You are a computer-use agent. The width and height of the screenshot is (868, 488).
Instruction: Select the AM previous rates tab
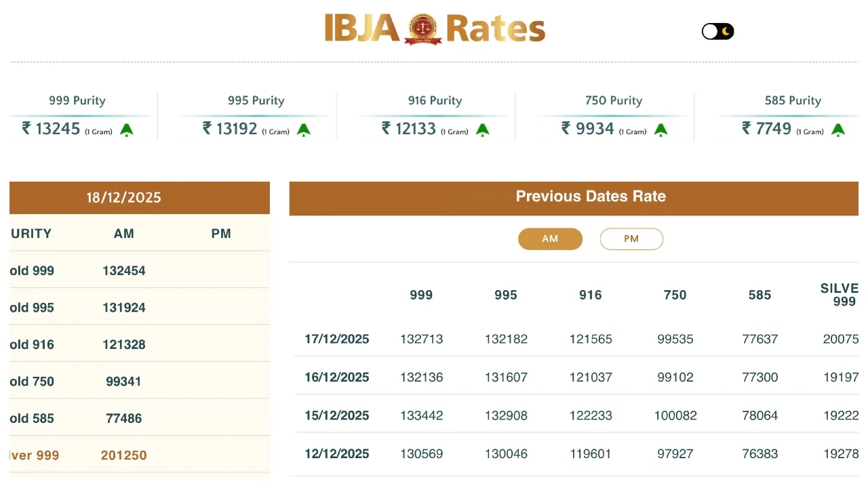[x=550, y=239]
